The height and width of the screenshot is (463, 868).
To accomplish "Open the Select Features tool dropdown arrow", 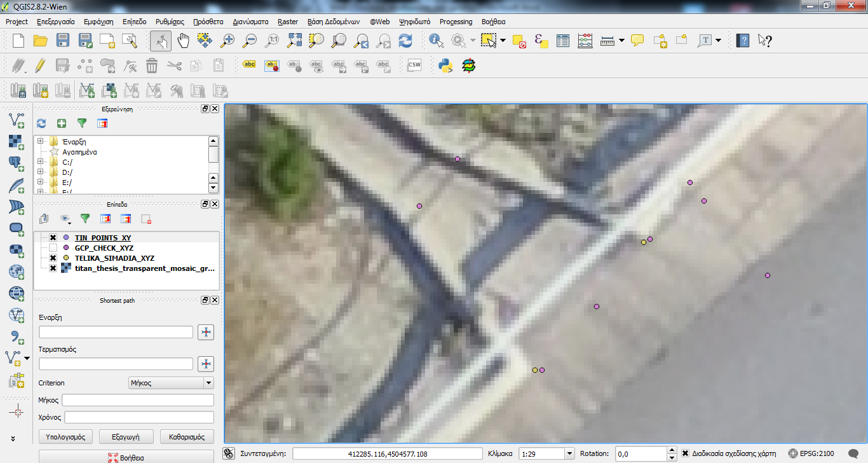I will click(503, 41).
